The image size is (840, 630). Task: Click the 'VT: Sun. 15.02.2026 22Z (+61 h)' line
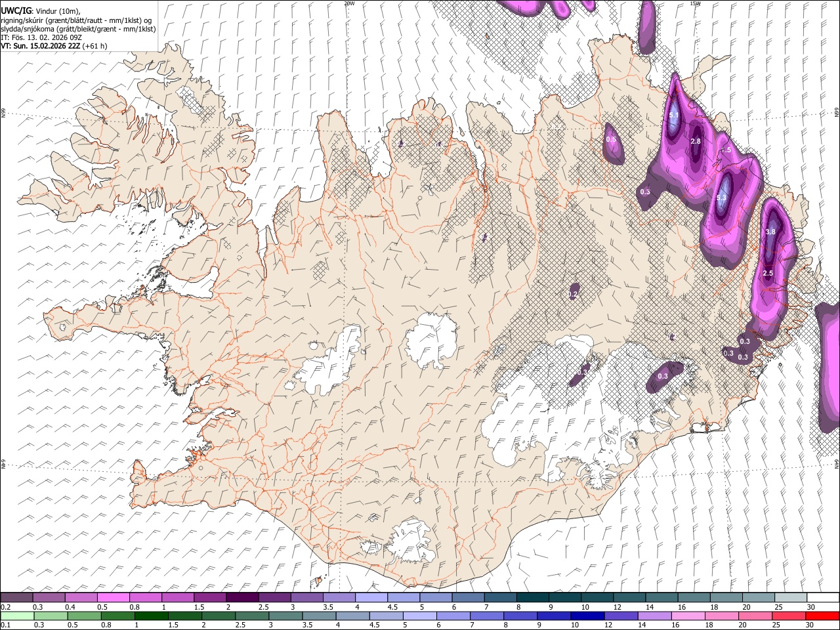click(x=54, y=46)
